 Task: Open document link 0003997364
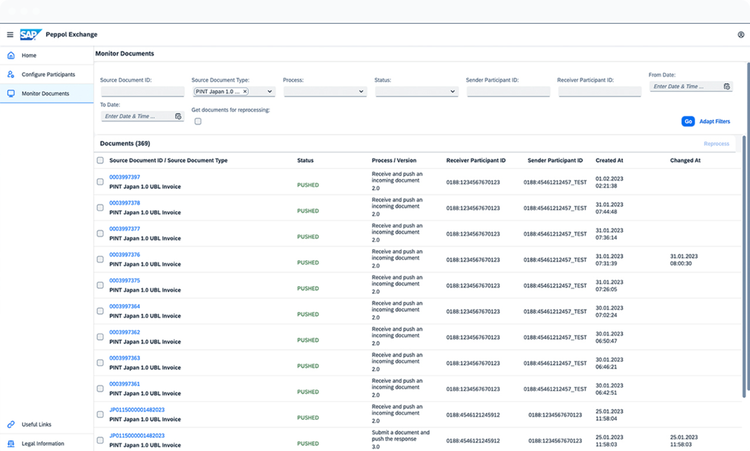124,306
